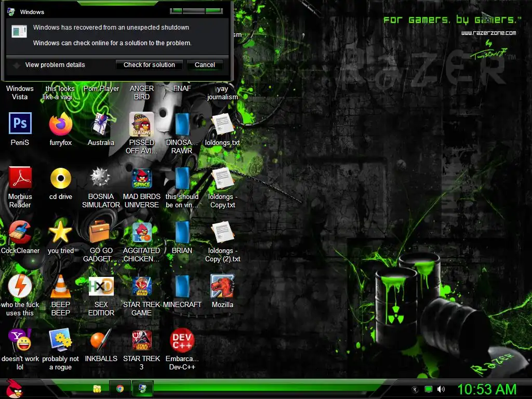Click the Check for solution button
The height and width of the screenshot is (399, 532).
pos(149,65)
